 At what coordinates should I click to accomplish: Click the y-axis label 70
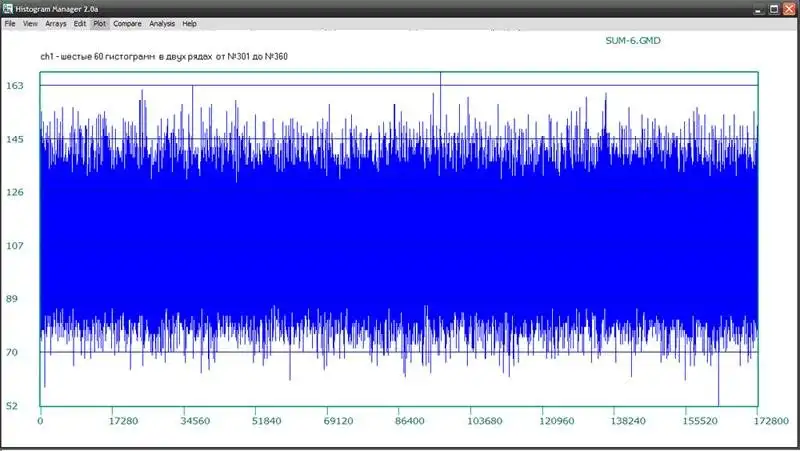12,353
